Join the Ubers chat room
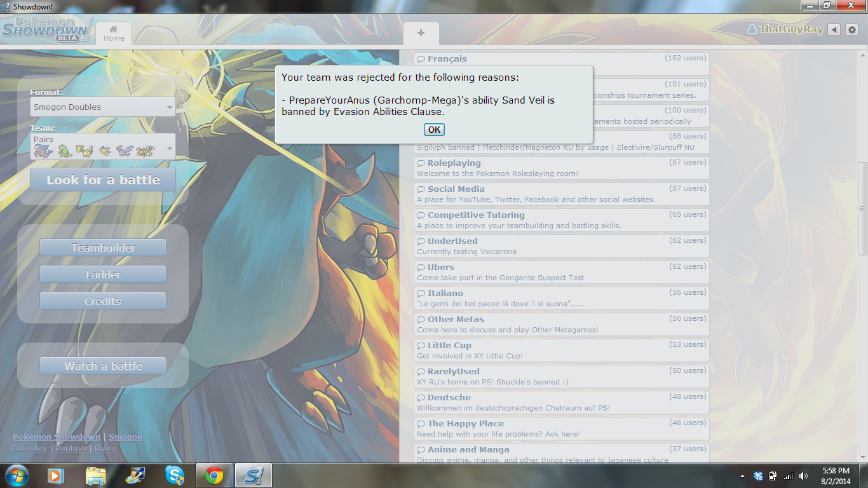Viewport: 868px width, 488px height. [x=561, y=272]
